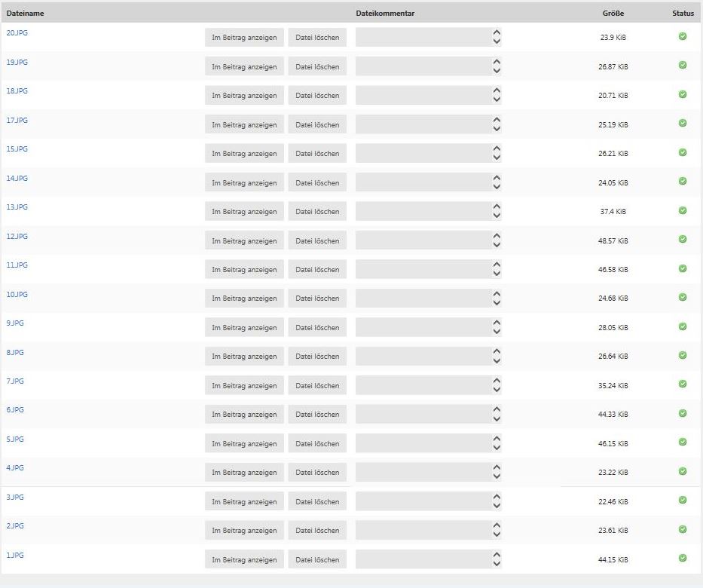Focus the comment text box for 2.JPG

(422, 530)
